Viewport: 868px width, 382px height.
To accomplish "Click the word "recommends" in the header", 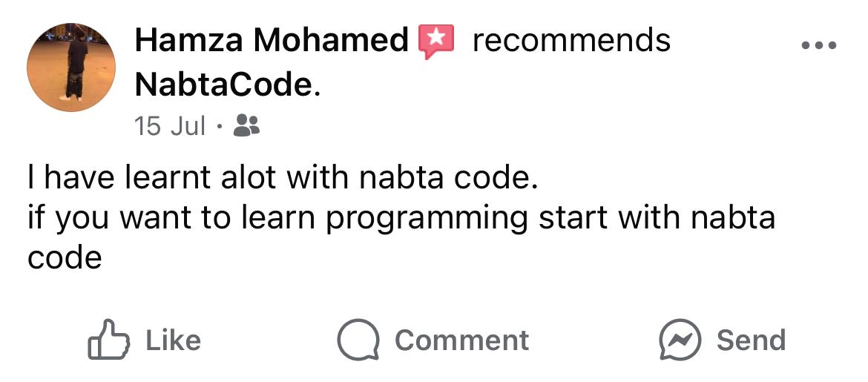I will coord(571,41).
